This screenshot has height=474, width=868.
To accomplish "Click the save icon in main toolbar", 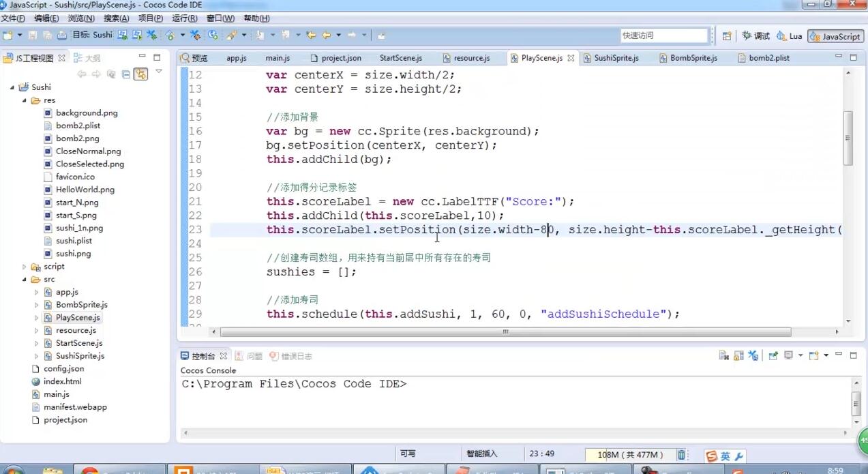I will tap(33, 35).
